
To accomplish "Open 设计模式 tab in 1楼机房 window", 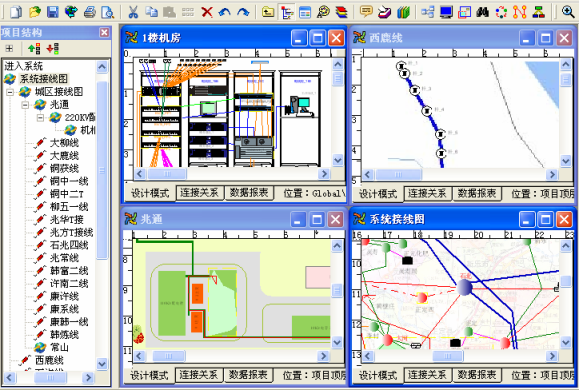I will (150, 193).
